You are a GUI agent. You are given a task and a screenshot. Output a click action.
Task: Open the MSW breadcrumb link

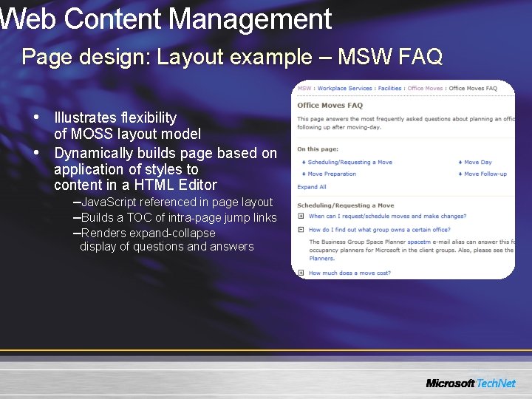[304, 88]
